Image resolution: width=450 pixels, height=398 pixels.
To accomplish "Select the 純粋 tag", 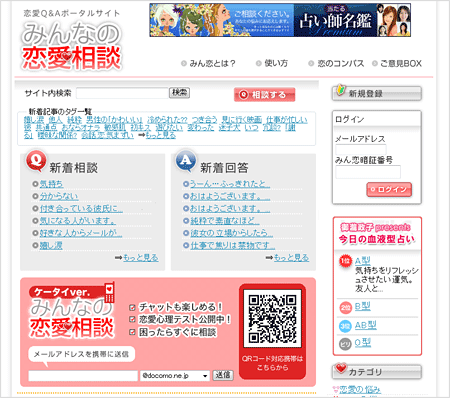I will 74,120.
